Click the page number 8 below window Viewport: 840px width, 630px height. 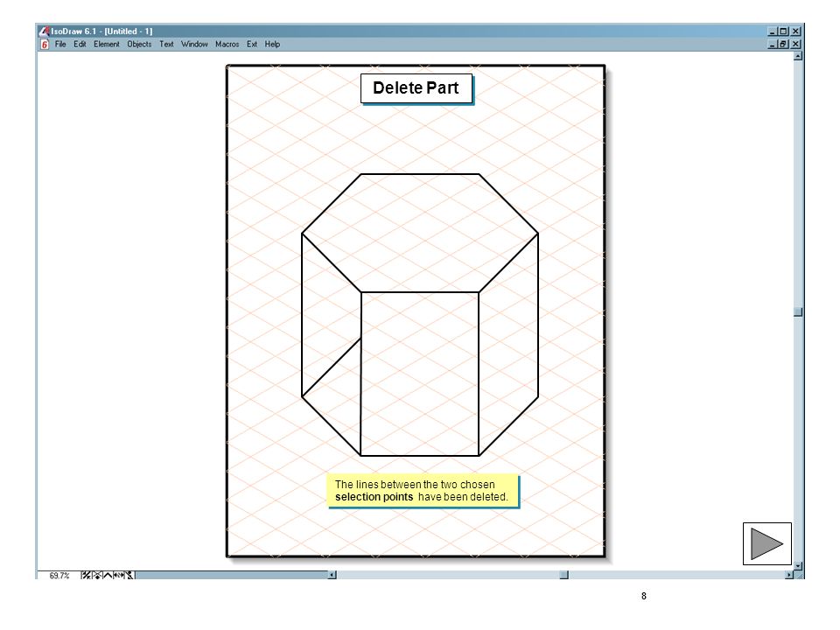pyautogui.click(x=644, y=596)
